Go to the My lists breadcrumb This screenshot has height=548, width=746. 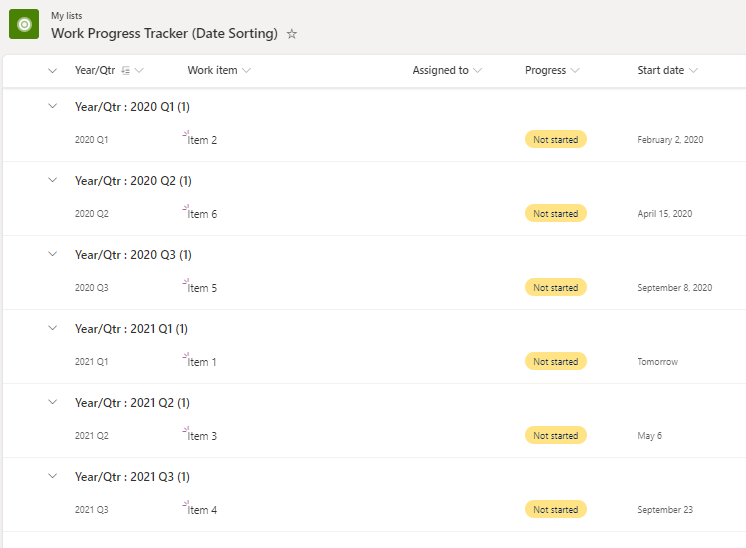point(68,16)
